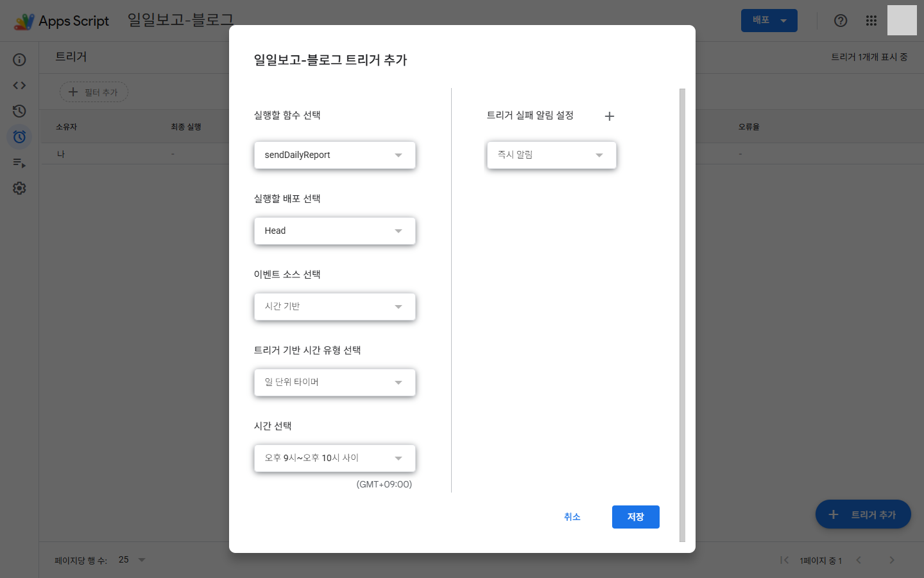Viewport: 924px width, 578px height.
Task: Open Project Settings gear icon
Action: coord(19,188)
